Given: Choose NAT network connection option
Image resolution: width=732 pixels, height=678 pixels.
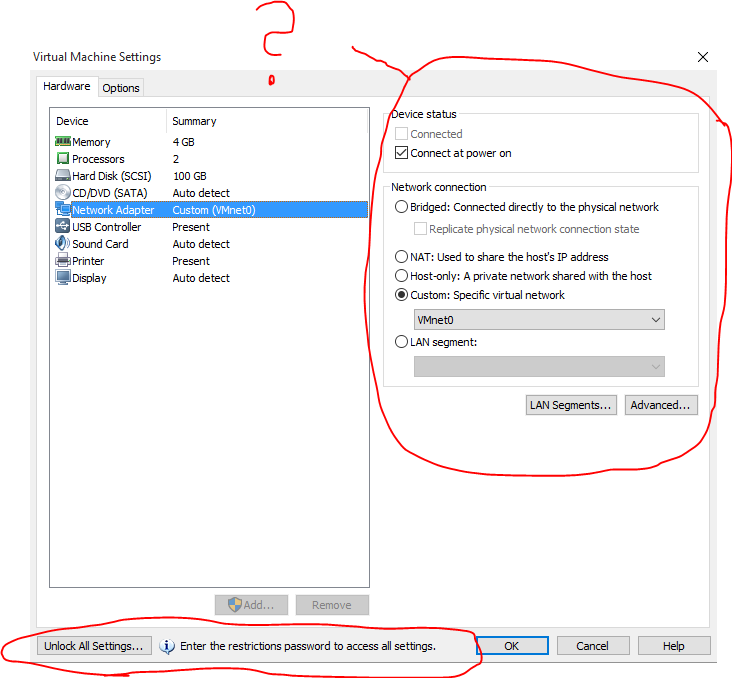Looking at the screenshot, I should 402,257.
